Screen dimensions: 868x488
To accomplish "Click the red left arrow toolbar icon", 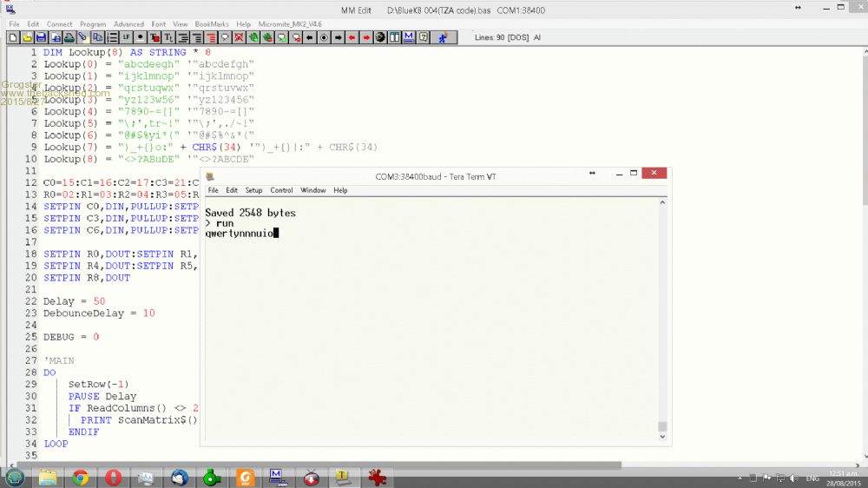I will (x=352, y=38).
